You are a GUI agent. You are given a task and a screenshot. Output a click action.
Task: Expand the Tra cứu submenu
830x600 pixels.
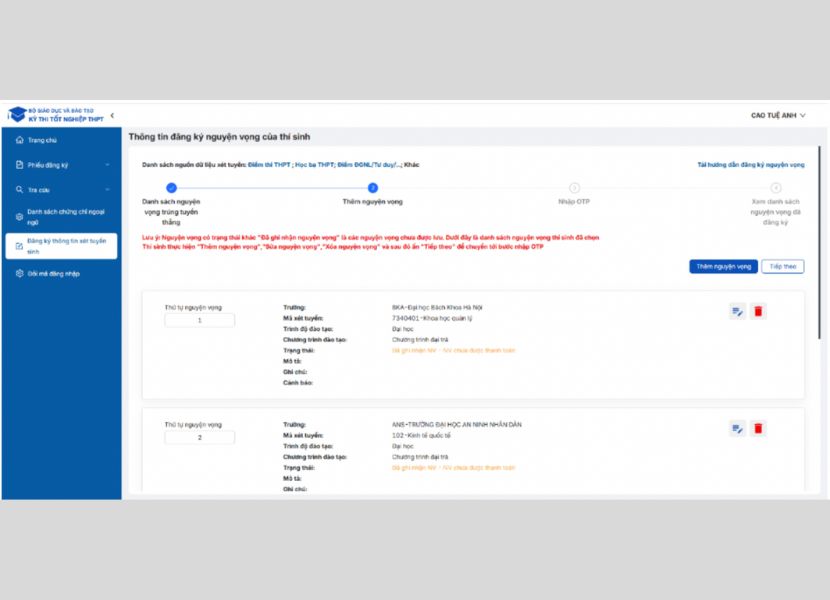108,189
